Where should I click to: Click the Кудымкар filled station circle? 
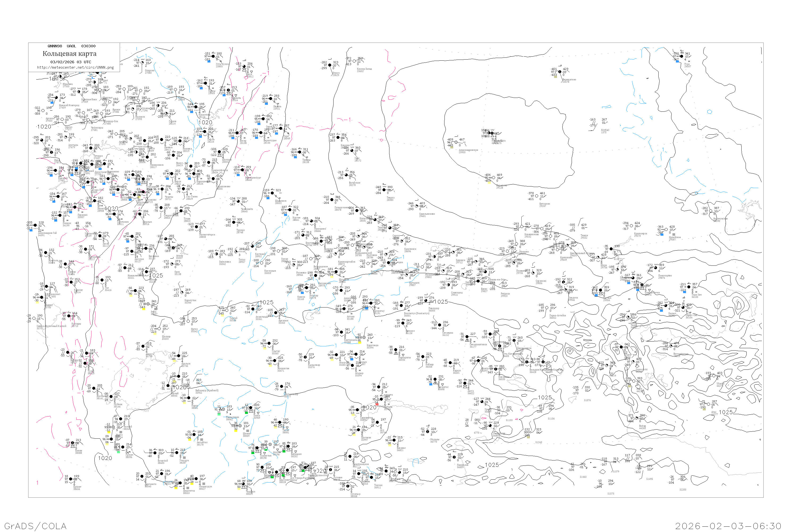click(196, 107)
